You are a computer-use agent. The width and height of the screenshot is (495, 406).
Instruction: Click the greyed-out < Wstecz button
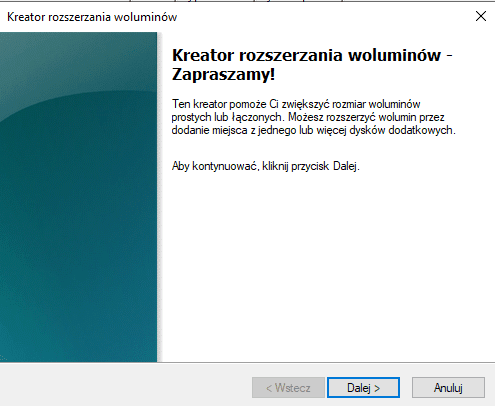[x=288, y=387]
